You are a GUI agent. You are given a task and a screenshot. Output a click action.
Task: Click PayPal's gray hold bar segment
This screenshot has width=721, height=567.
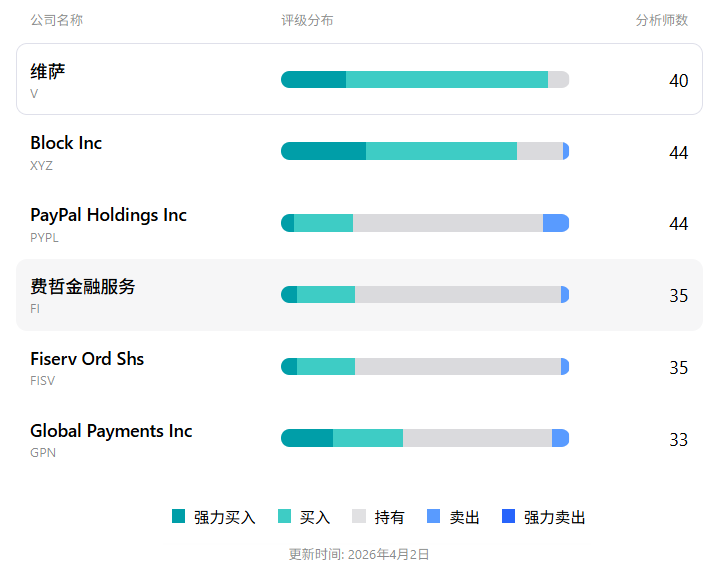coord(447,223)
